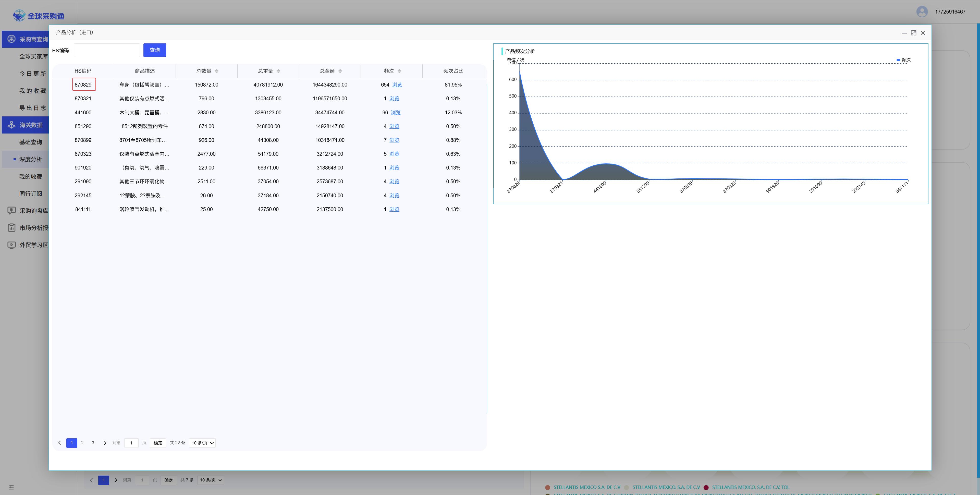The image size is (980, 495).
Task: Click the user avatar icon
Action: click(x=922, y=12)
